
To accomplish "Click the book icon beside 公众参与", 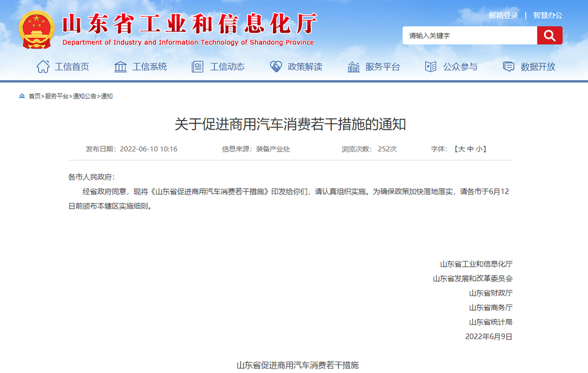I will 431,67.
